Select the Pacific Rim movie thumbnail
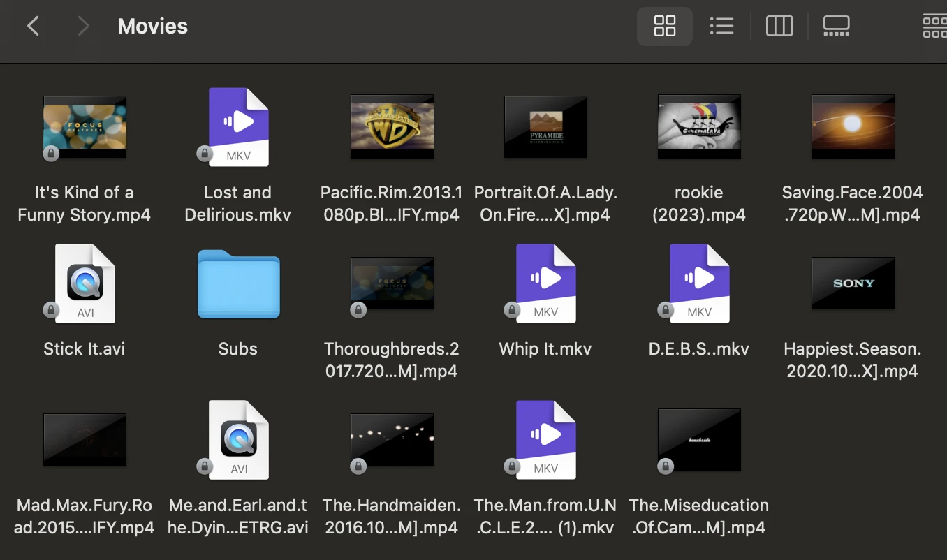This screenshot has height=560, width=947. coord(392,126)
